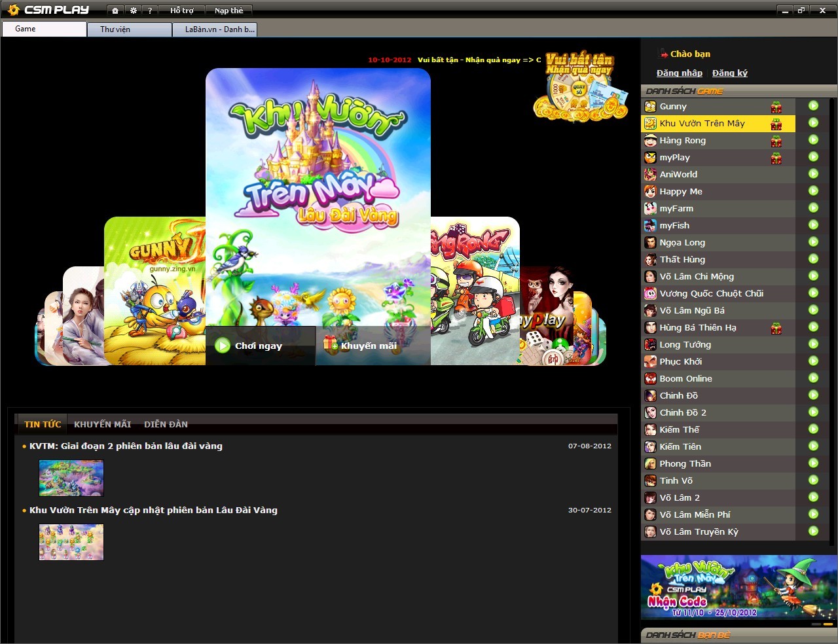Click the gold coins promo image
The width and height of the screenshot is (838, 644).
(581, 88)
